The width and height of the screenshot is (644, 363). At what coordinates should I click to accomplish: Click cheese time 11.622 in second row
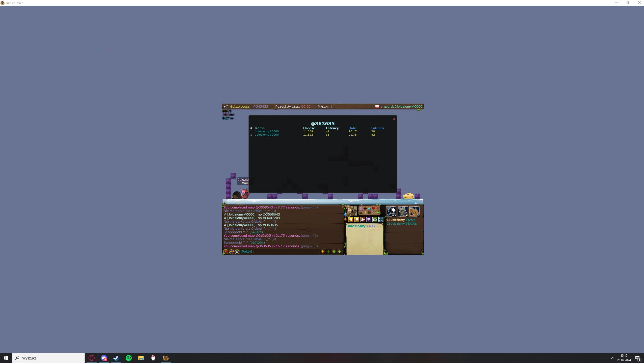308,135
